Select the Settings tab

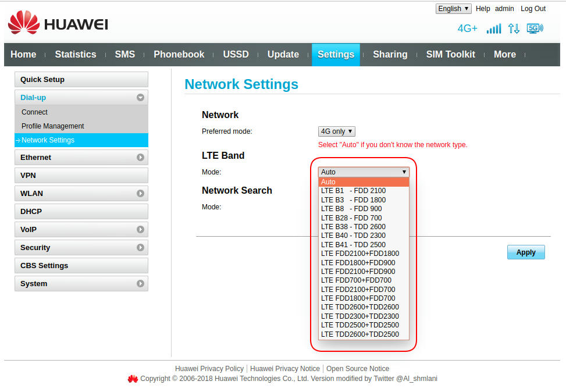tap(336, 55)
